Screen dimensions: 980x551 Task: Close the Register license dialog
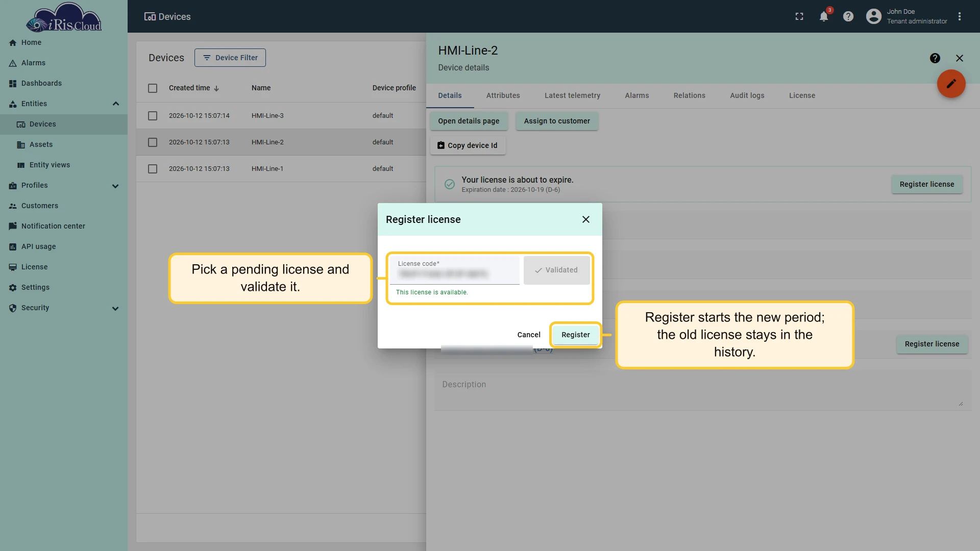[586, 219]
